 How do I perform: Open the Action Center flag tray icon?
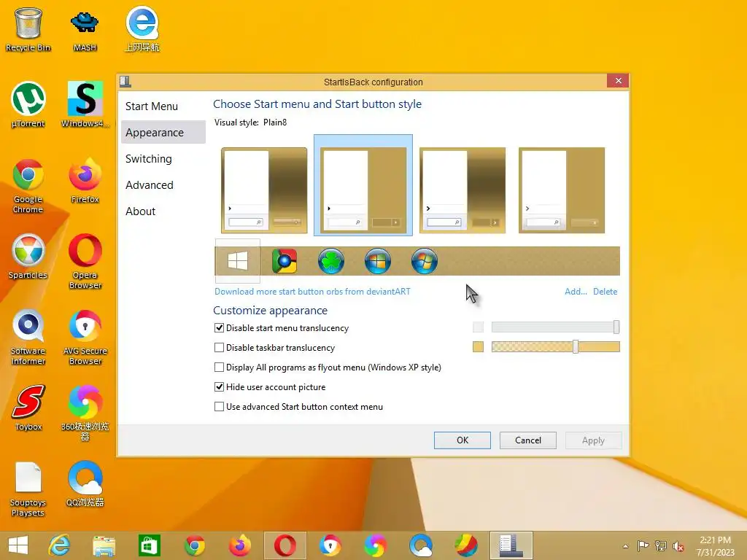[x=643, y=546]
